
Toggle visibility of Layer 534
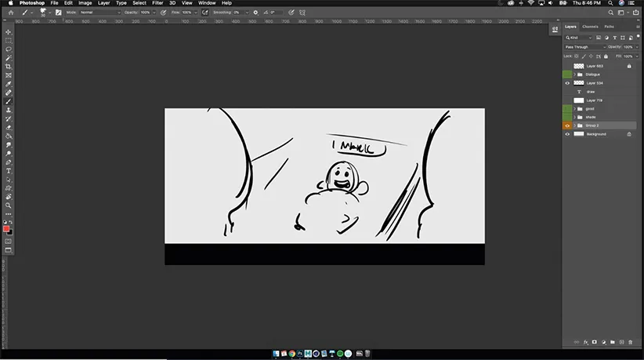tap(567, 83)
